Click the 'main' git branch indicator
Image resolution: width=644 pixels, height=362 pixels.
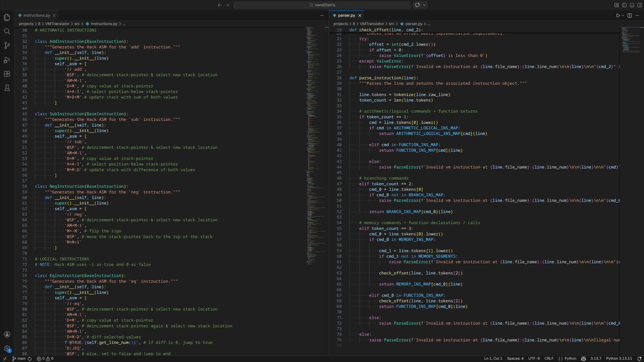coord(19,359)
